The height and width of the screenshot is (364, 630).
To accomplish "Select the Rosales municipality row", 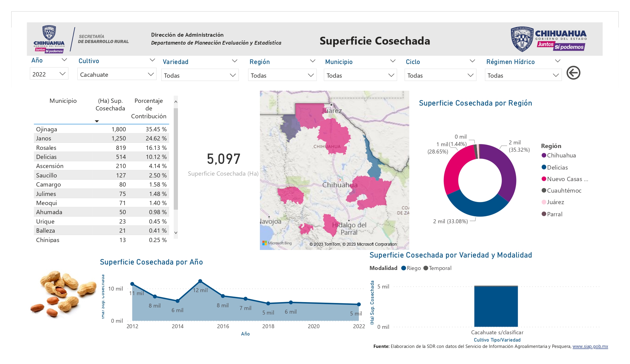I will 101,148.
